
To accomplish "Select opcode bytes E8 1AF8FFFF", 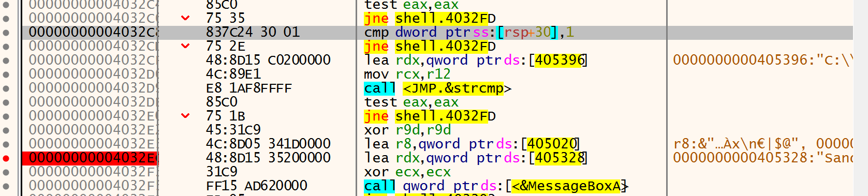I will 249,88.
